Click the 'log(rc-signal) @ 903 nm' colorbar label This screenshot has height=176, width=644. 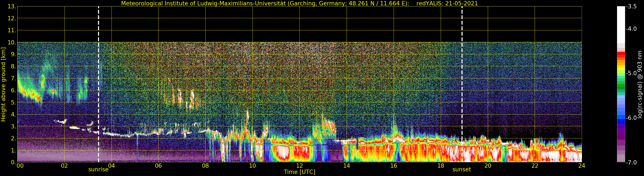pos(640,84)
